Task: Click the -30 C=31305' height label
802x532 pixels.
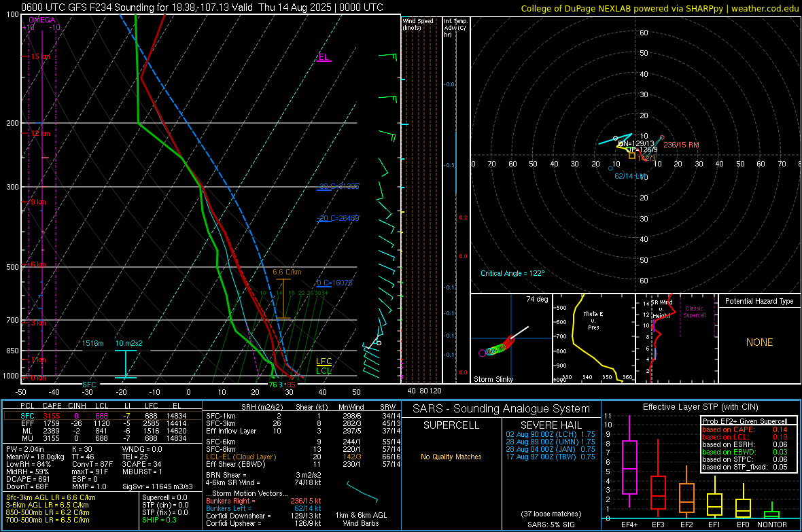Action: click(339, 186)
